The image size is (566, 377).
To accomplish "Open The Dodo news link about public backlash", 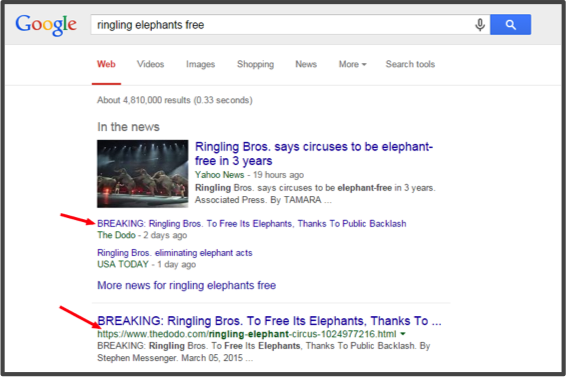I will point(252,224).
